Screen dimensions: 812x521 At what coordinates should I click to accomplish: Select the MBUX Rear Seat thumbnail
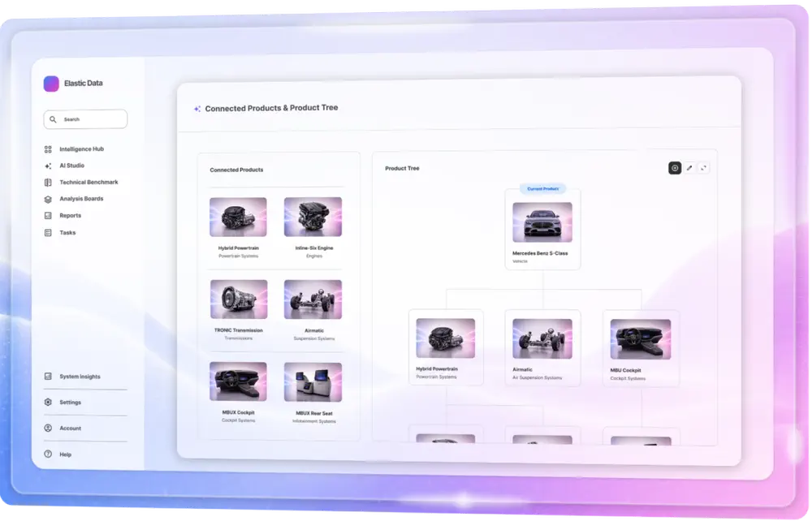(313, 382)
